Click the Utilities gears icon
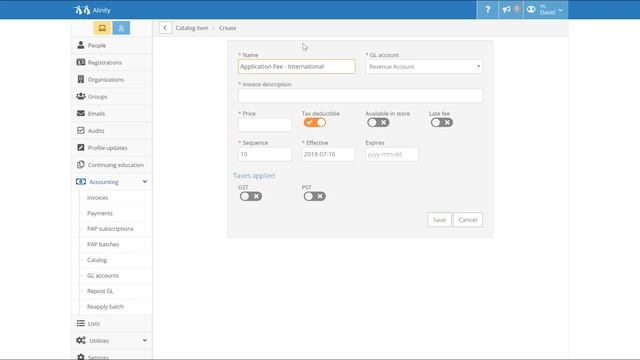 [81, 340]
